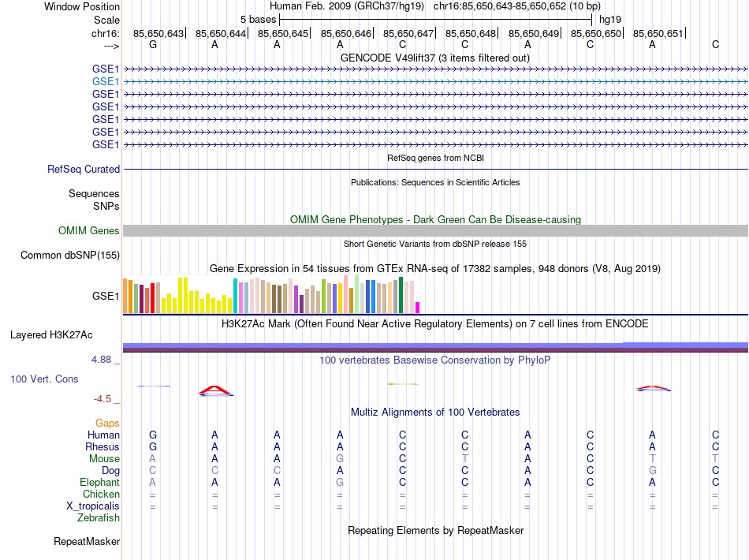Screen dimensions: 749x560
Task: Open the RefSeq Curated track label
Action: click(84, 169)
